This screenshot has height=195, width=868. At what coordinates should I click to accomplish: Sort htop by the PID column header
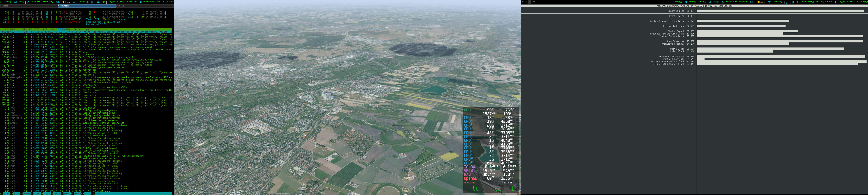click(x=7, y=29)
